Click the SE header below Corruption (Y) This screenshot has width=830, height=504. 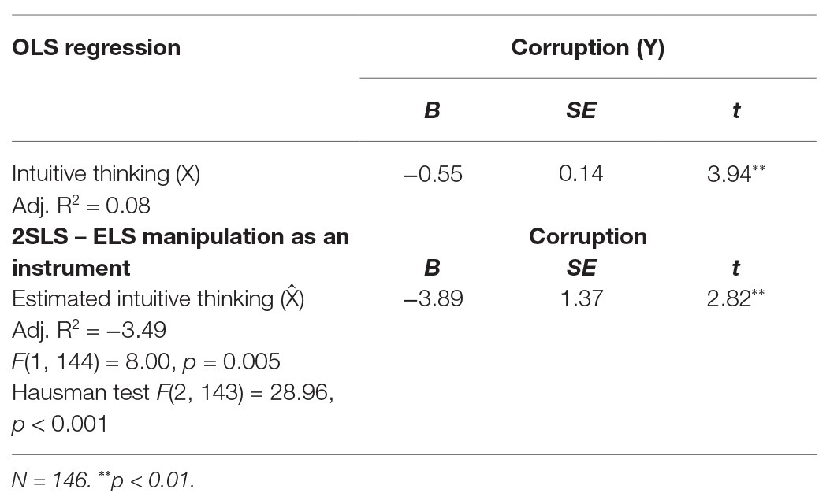pos(581,111)
